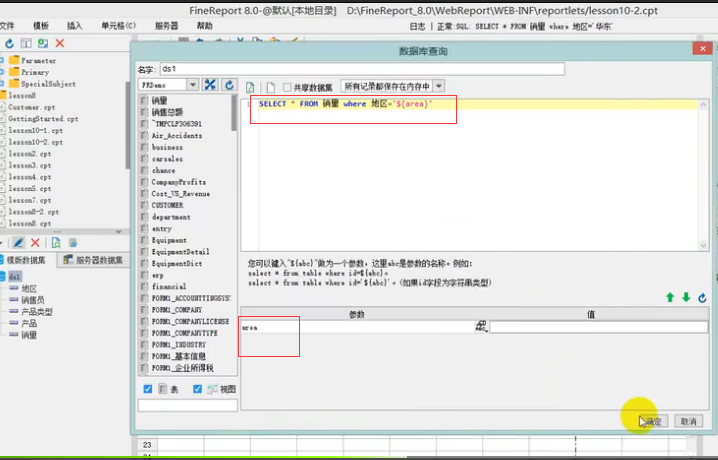The height and width of the screenshot is (460, 718).
Task: Open the 服务器 menu
Action: tap(166, 26)
